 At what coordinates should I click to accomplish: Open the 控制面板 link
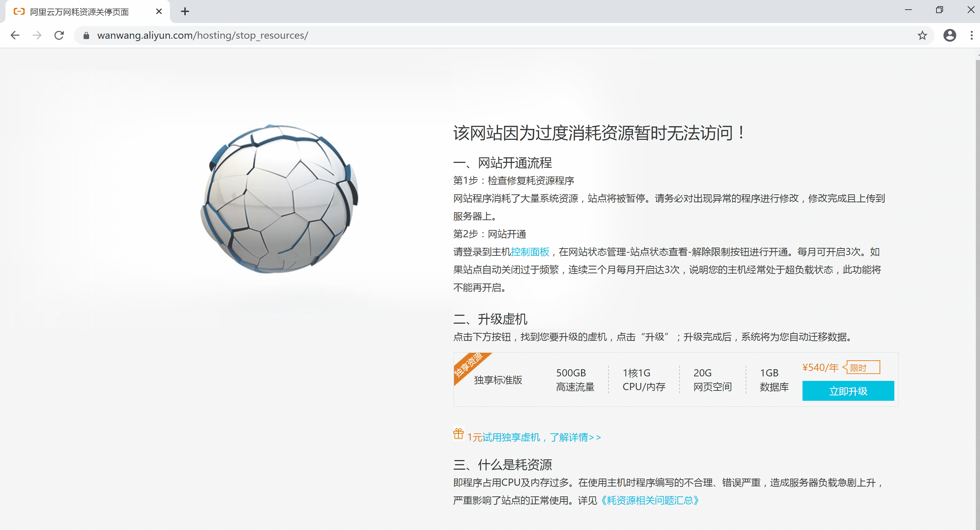pyautogui.click(x=530, y=252)
